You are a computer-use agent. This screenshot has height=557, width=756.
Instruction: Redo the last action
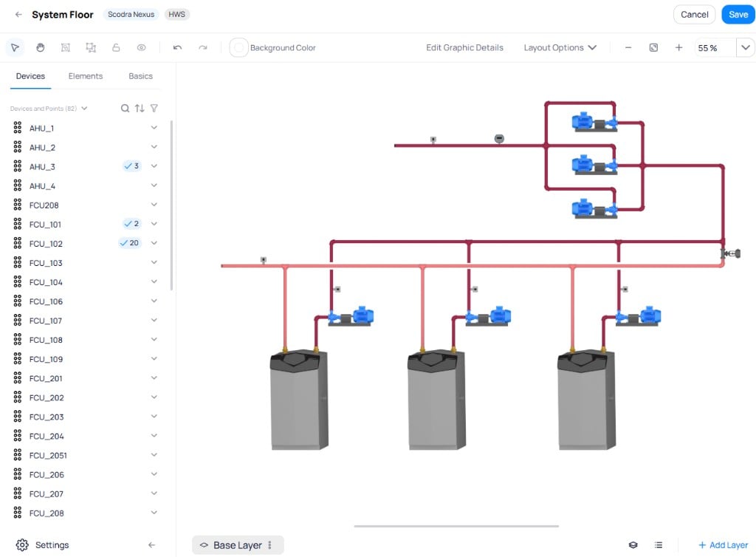click(203, 48)
